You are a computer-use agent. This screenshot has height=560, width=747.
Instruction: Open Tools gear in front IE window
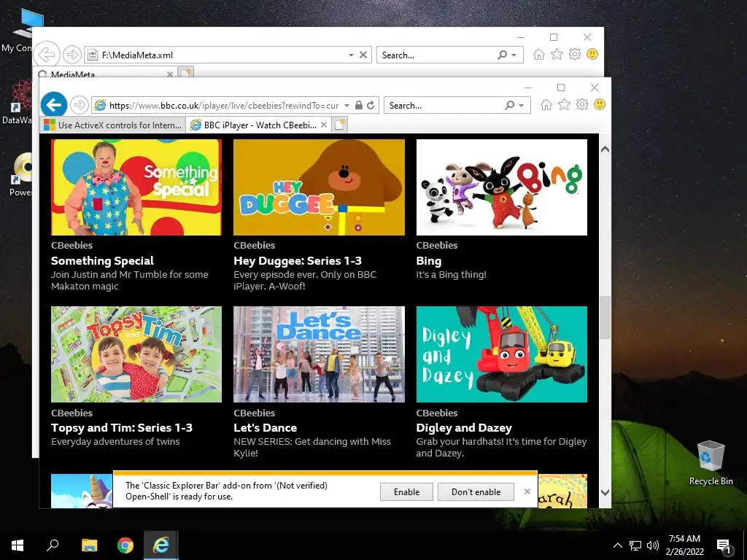click(581, 105)
